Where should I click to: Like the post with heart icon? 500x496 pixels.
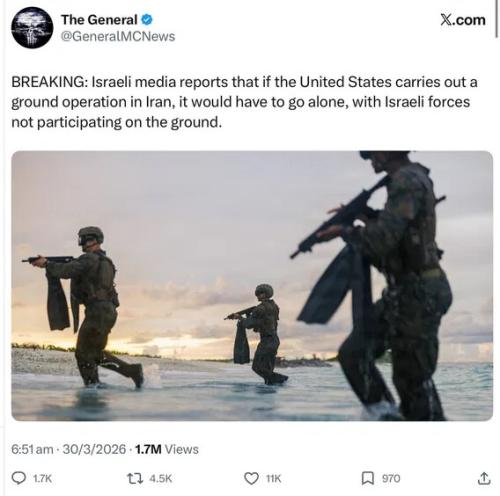point(252,479)
